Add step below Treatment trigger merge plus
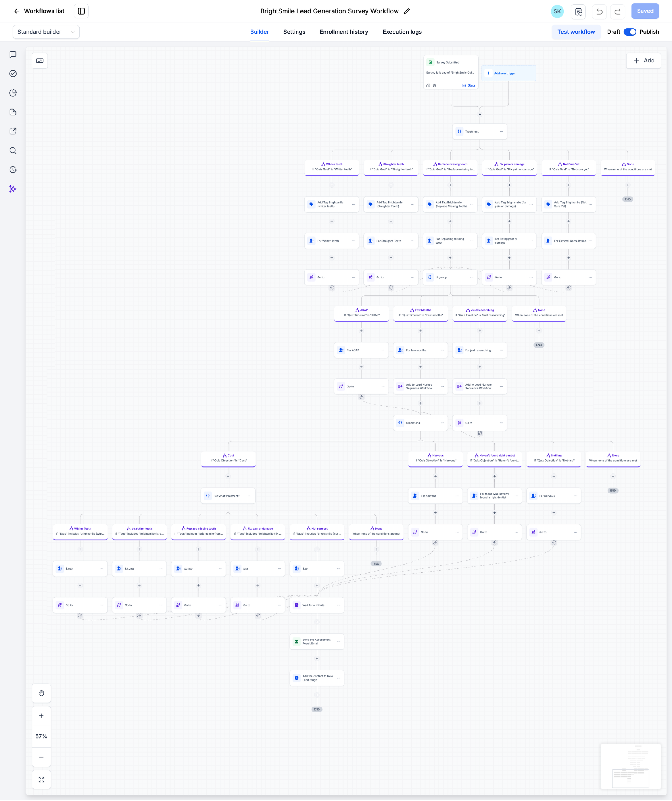This screenshot has width=672, height=801. click(480, 114)
